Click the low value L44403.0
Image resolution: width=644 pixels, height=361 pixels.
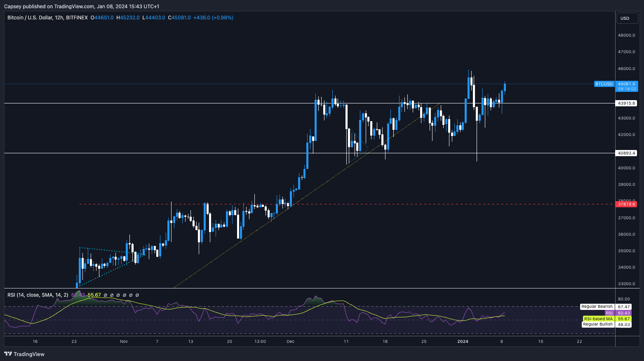click(x=153, y=18)
